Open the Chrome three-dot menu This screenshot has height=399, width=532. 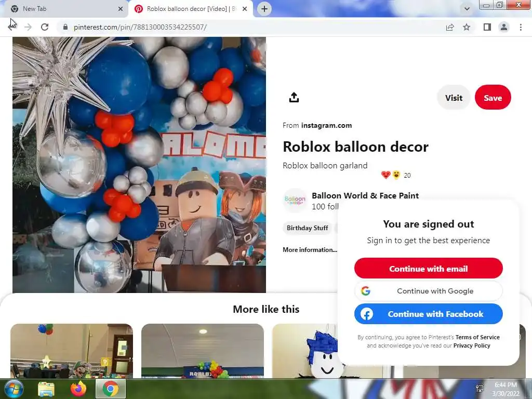coord(521,27)
